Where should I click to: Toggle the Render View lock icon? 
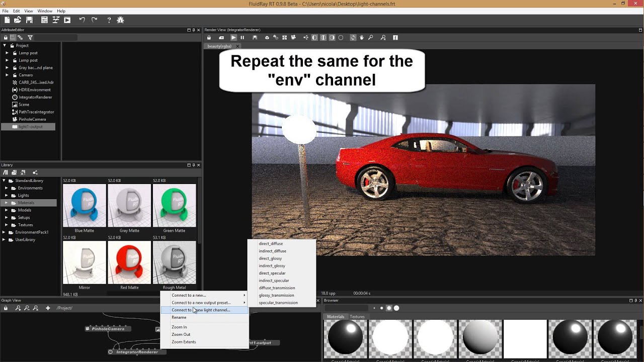(209, 38)
